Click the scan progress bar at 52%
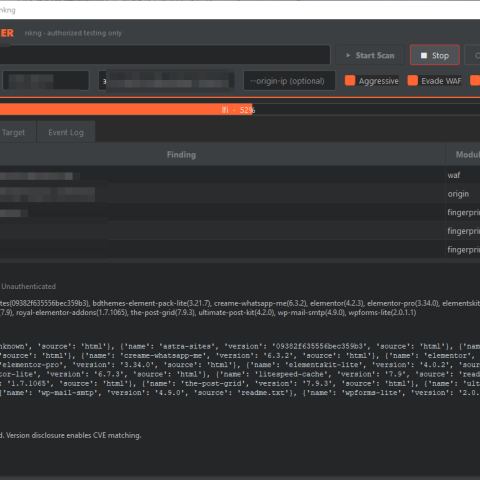The width and height of the screenshot is (480, 480). [240, 110]
